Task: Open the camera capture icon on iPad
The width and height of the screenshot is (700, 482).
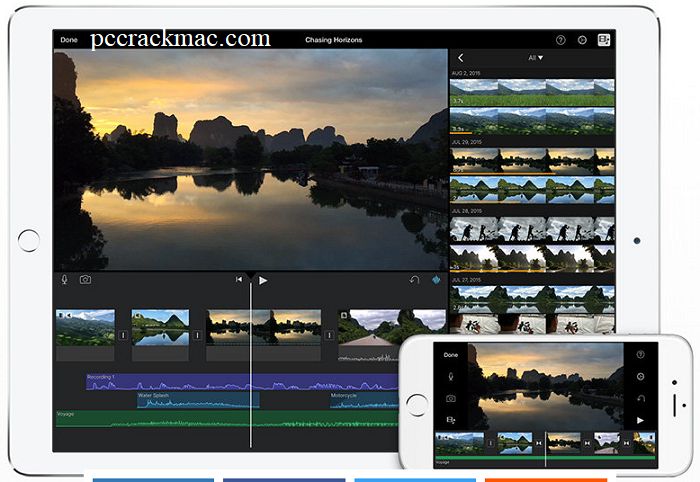Action: pos(86,280)
